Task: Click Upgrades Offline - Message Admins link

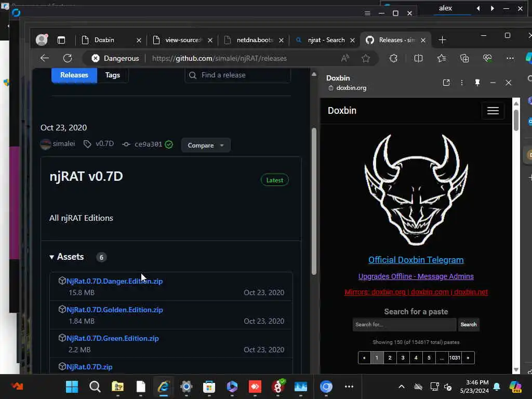Action: [416, 276]
